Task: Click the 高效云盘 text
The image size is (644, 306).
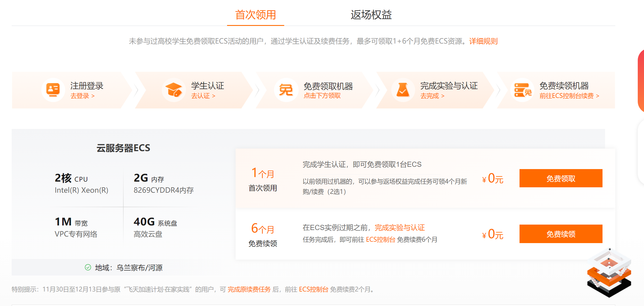Action: tap(148, 234)
